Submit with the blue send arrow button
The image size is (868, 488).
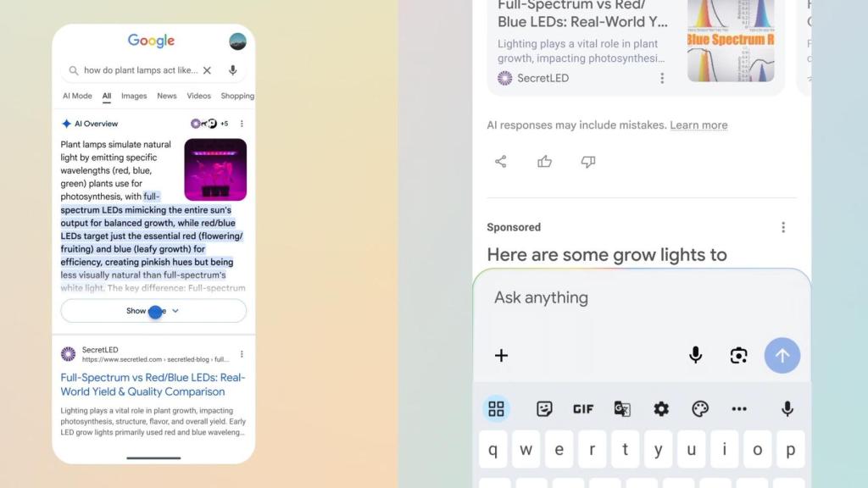click(782, 356)
